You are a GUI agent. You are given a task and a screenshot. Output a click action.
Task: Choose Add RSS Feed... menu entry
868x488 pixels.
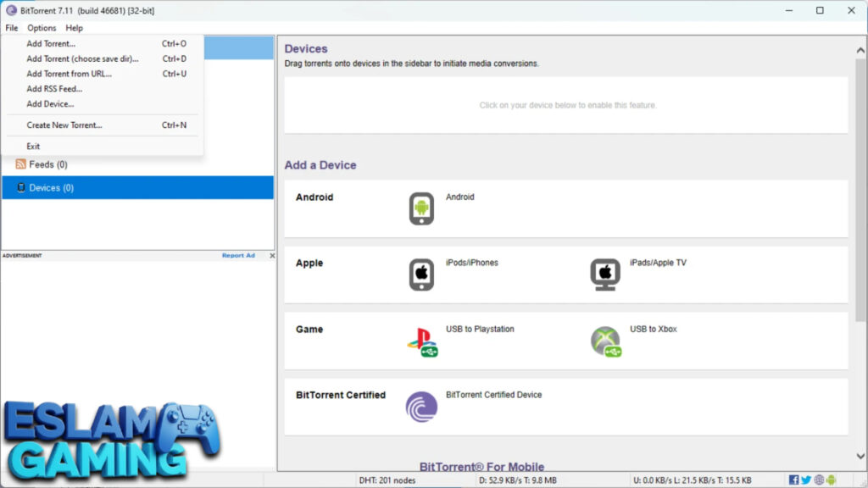point(104,88)
